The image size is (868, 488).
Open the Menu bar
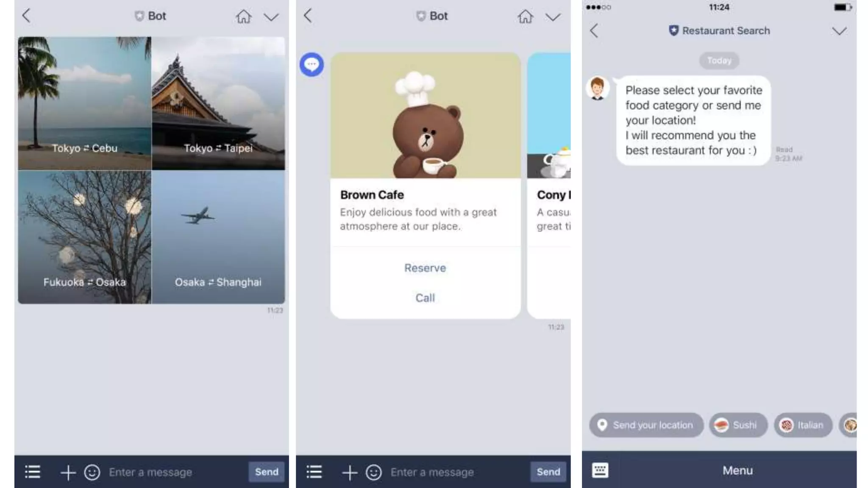point(737,470)
